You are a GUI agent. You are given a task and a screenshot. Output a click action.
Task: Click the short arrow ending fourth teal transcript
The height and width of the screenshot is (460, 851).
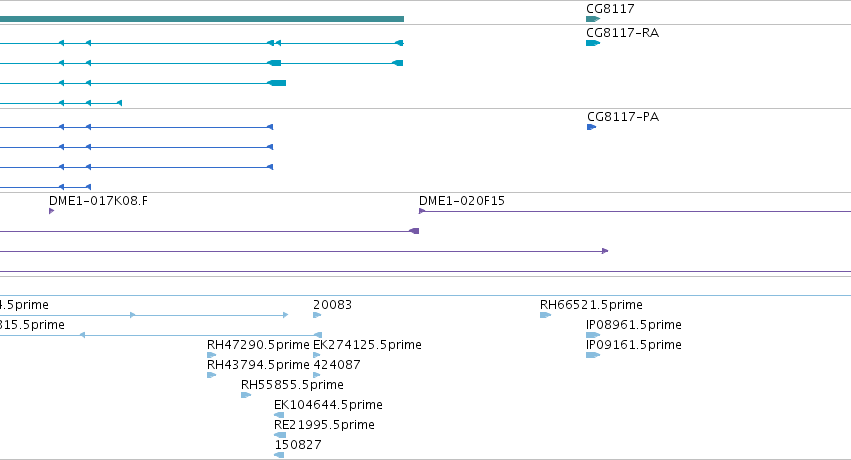tap(119, 103)
